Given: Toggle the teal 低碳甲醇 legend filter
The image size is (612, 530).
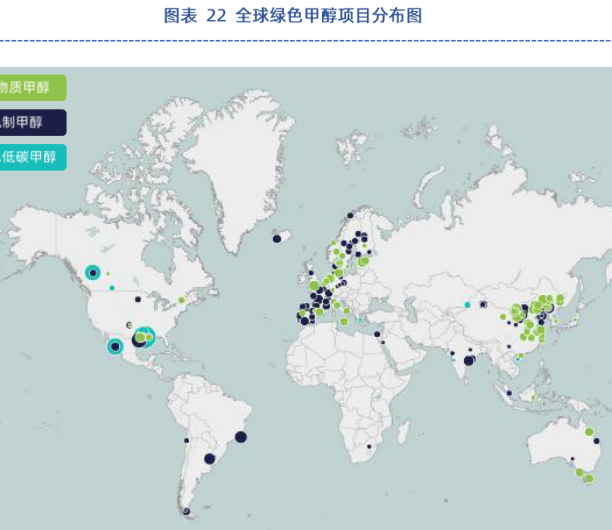Looking at the screenshot, I should 30,157.
